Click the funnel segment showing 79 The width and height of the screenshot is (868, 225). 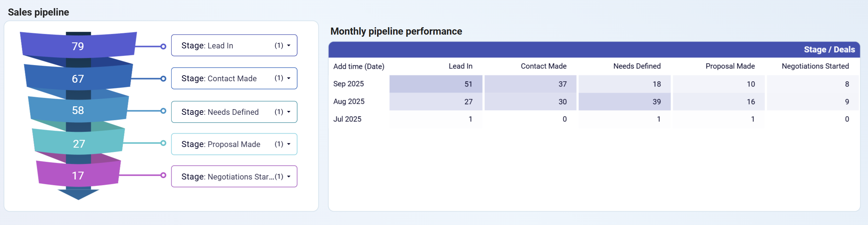(x=78, y=46)
